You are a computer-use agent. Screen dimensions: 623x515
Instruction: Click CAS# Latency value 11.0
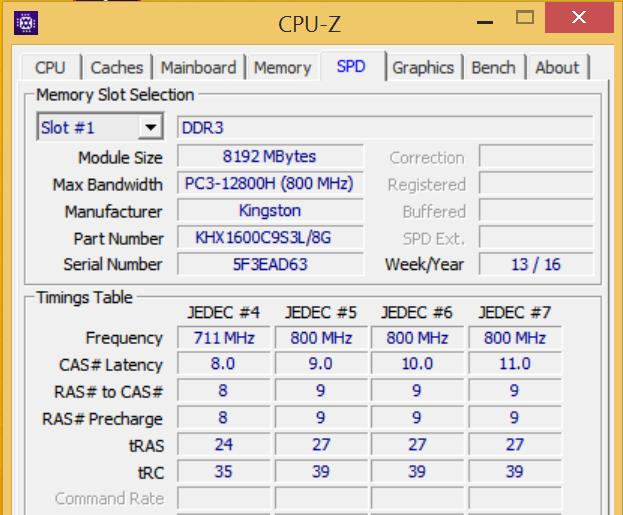[x=515, y=364]
